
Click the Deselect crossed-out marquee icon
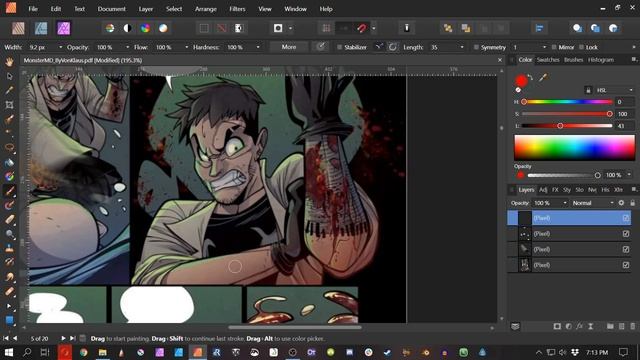(222, 28)
